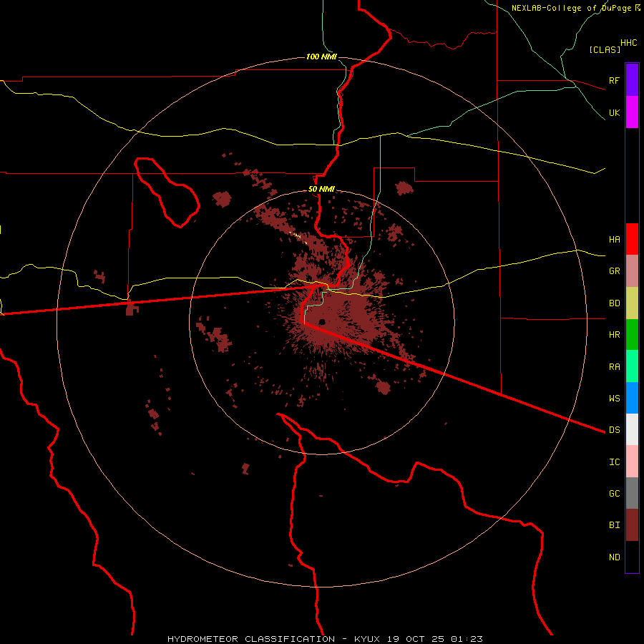Viewport: 644px width, 644px height.
Task: Click the DS white legend swatch
Action: pos(632,429)
